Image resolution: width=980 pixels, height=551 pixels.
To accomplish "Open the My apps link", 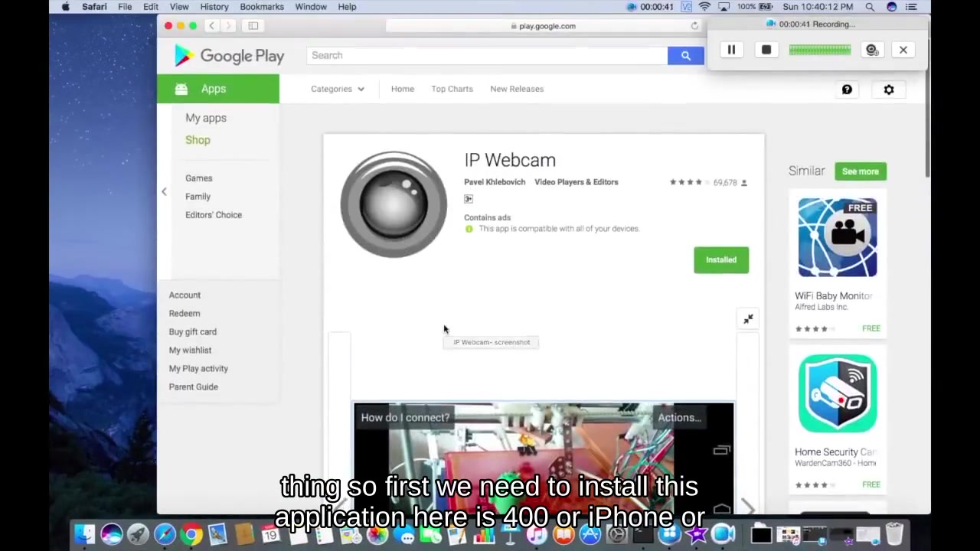I will pos(206,118).
